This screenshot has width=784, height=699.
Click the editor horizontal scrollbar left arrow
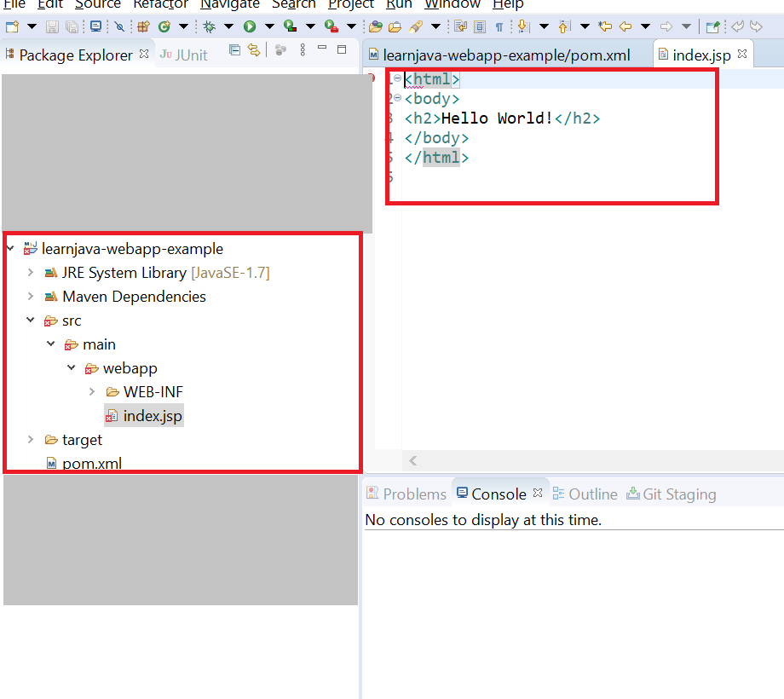point(413,460)
